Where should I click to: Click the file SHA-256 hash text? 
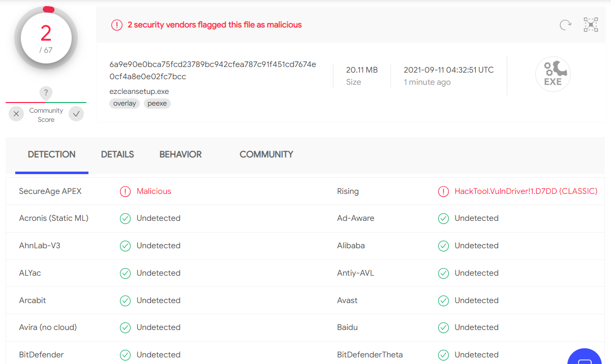click(x=212, y=71)
